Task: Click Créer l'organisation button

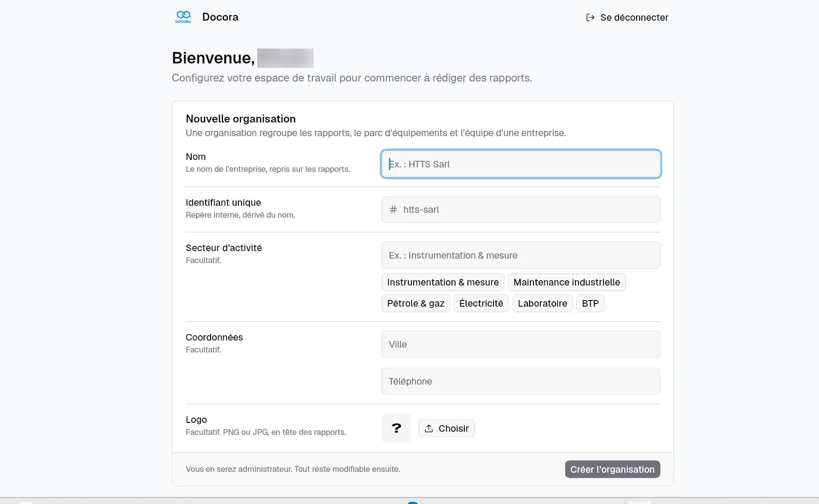Action: (x=612, y=470)
